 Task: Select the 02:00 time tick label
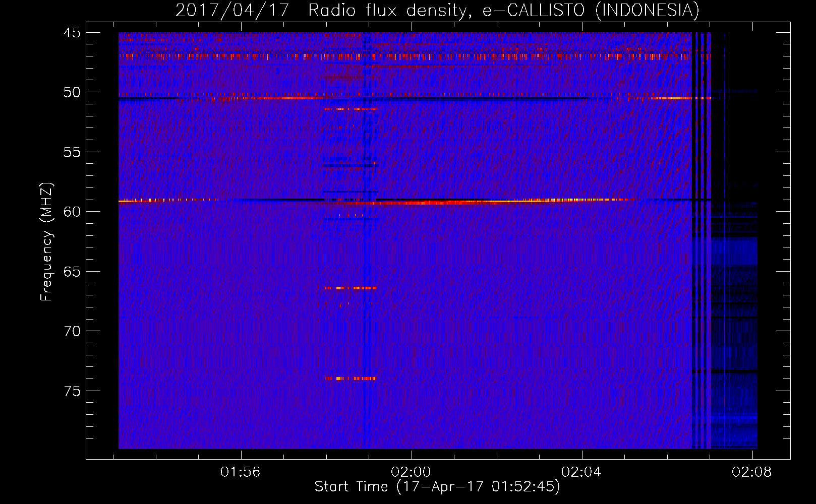point(411,472)
